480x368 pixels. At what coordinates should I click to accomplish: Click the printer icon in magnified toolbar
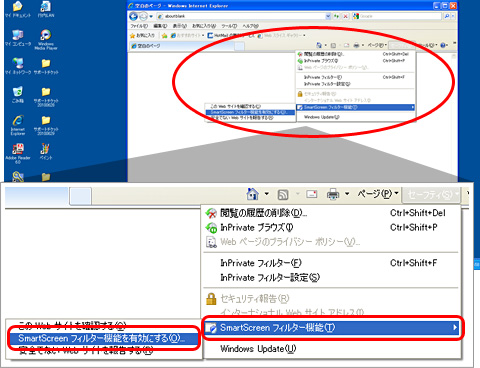(333, 194)
